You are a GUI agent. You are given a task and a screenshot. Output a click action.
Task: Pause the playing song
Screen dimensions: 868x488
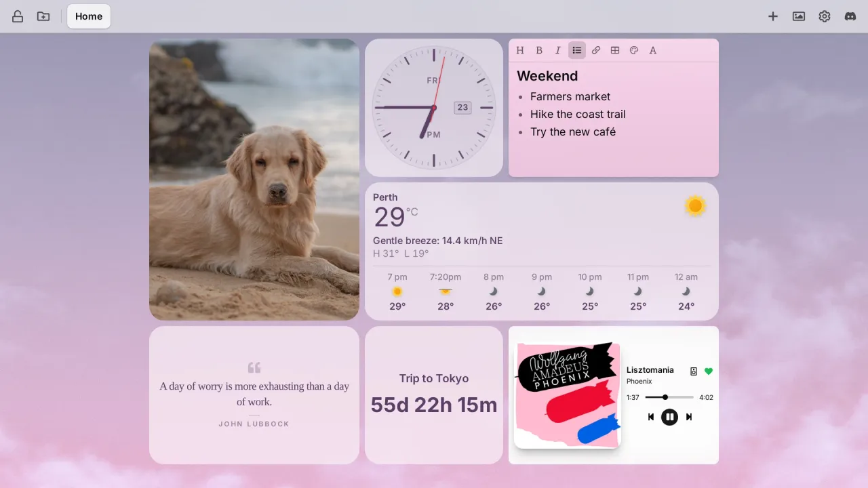tap(669, 417)
